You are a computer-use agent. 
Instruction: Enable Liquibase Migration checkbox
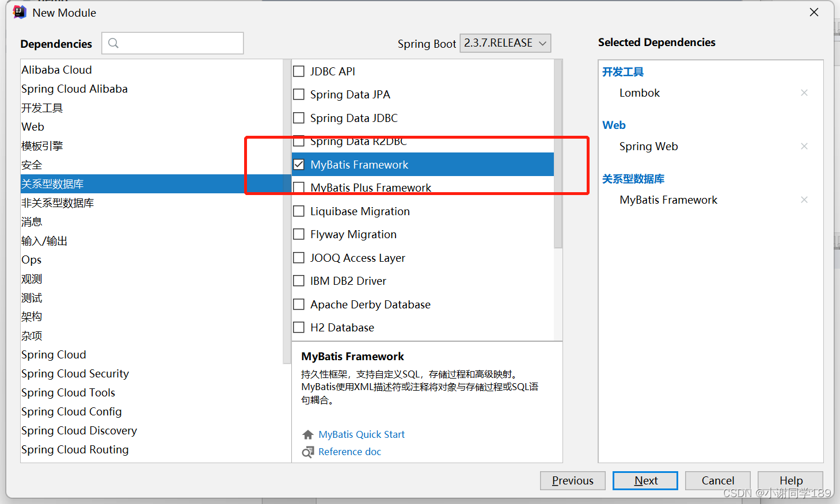tap(299, 211)
